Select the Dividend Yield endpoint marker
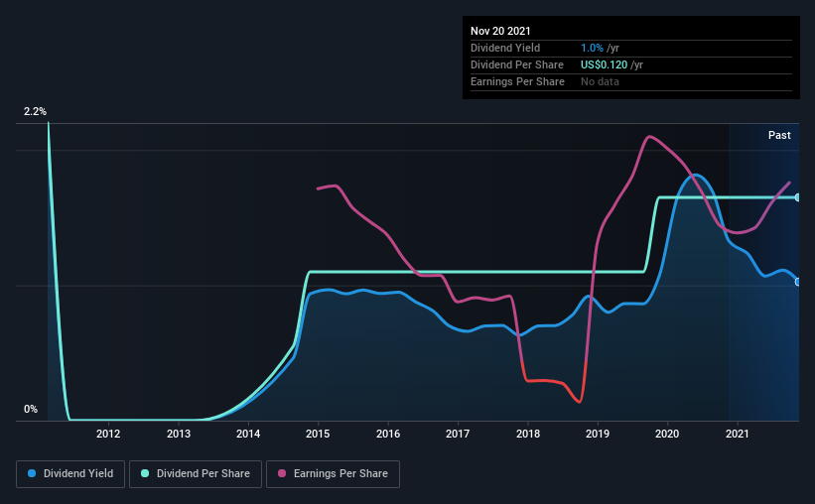Image resolution: width=815 pixels, height=504 pixels. click(x=797, y=282)
